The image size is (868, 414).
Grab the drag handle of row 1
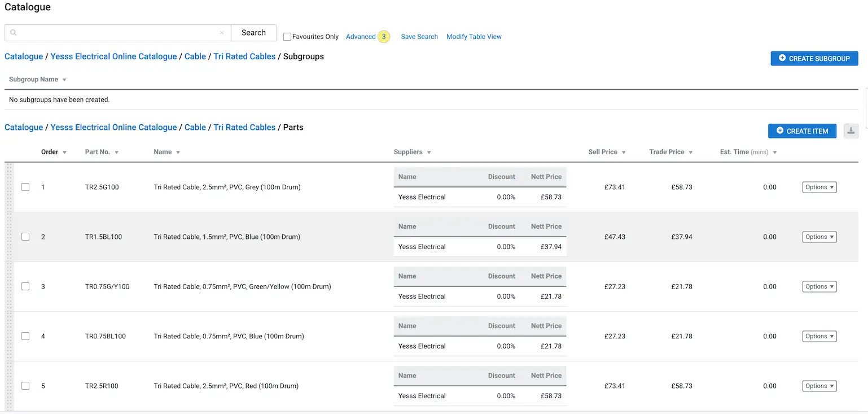(x=9, y=187)
